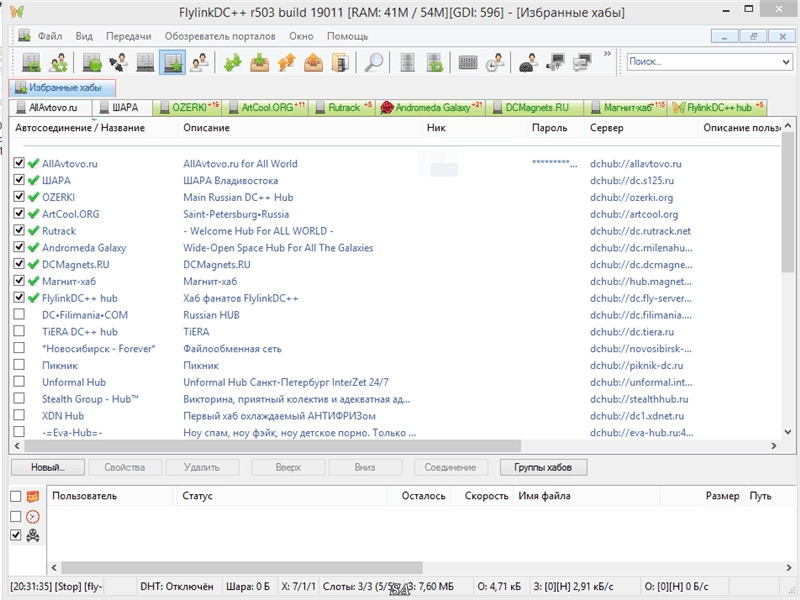Switch to the Andromeda Galaxy hub tab

coord(430,108)
